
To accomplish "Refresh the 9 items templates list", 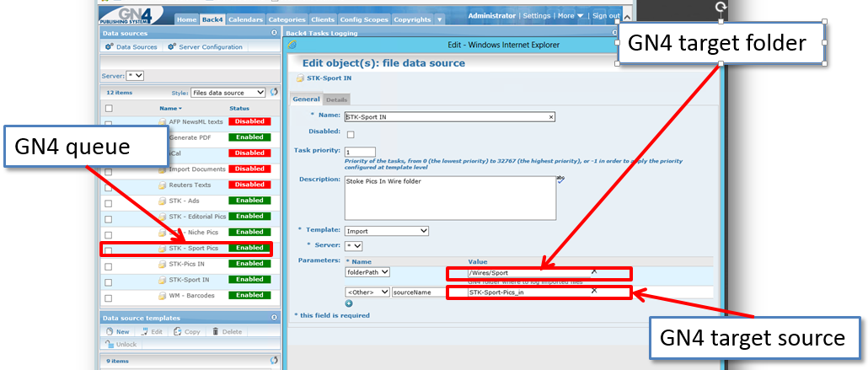I will pyautogui.click(x=274, y=360).
